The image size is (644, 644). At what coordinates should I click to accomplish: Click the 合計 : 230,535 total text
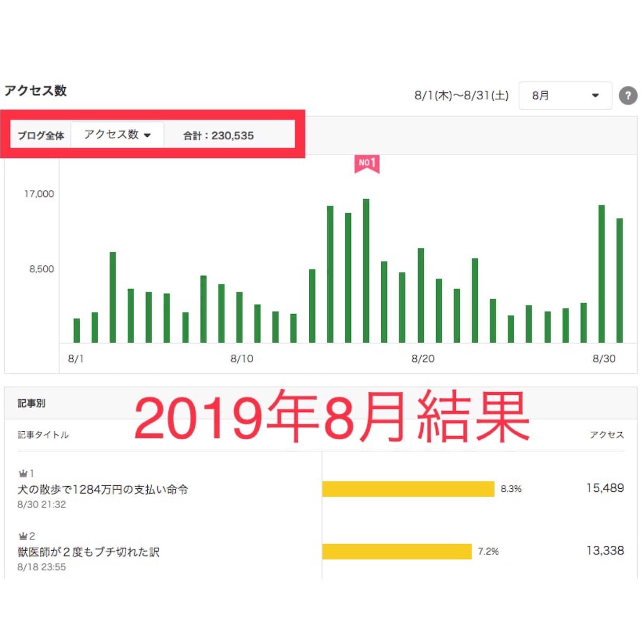tap(219, 136)
